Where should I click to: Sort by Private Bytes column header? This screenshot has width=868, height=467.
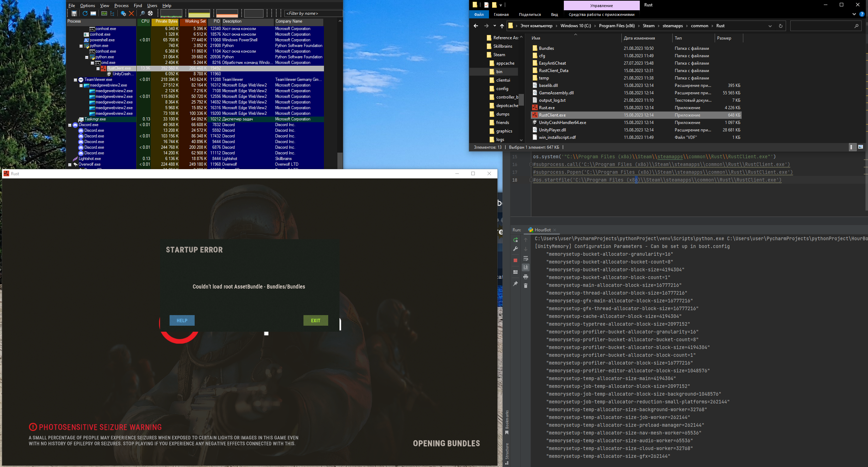166,22
